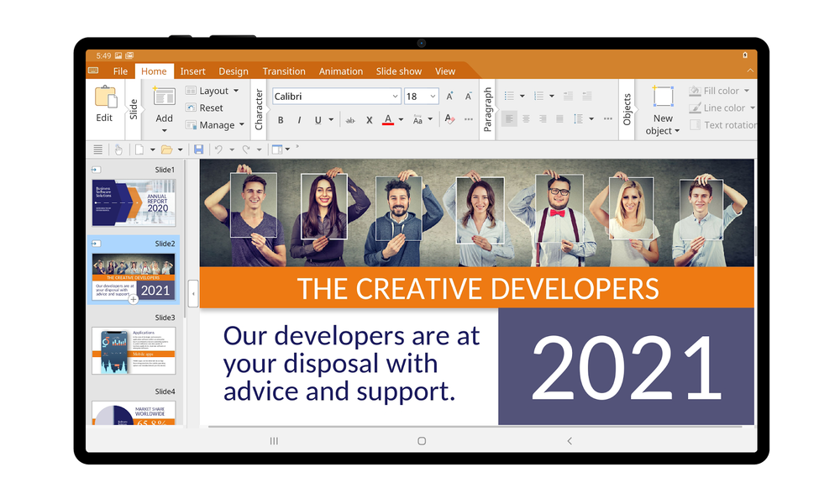Click the open folder icon
The height and width of the screenshot is (504, 840).
click(166, 150)
